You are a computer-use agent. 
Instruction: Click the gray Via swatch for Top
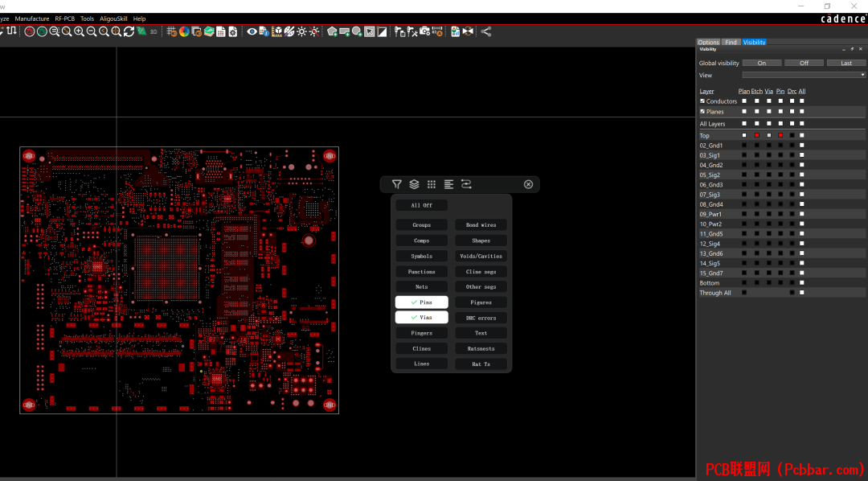tap(769, 135)
